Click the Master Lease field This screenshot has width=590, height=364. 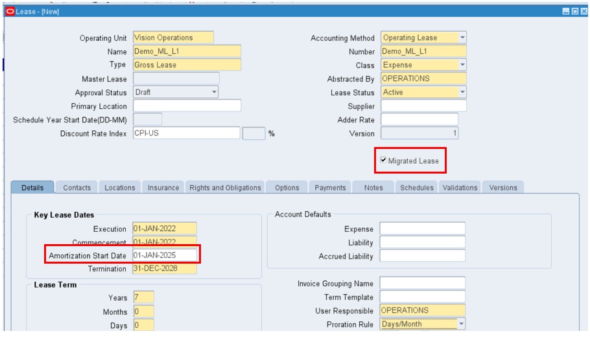pos(176,78)
